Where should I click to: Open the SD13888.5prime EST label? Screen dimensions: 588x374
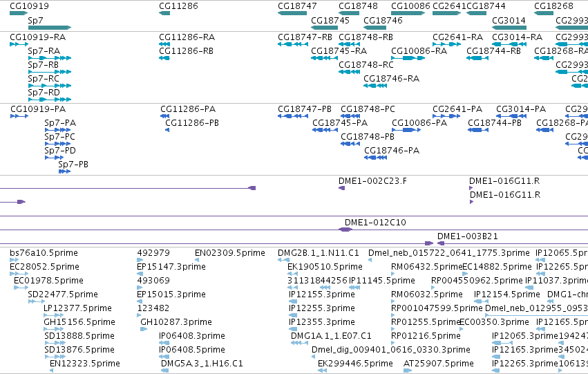(x=79, y=336)
